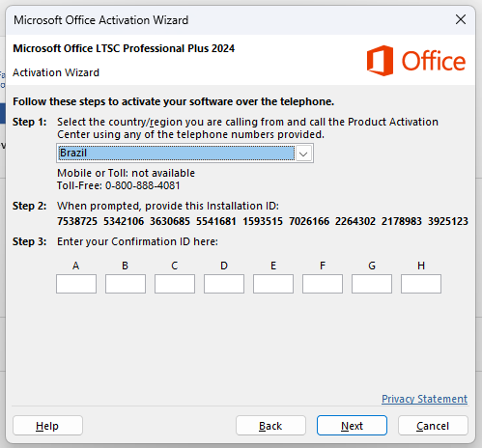Go Back to the previous wizard step
The image size is (482, 448).
click(x=270, y=426)
